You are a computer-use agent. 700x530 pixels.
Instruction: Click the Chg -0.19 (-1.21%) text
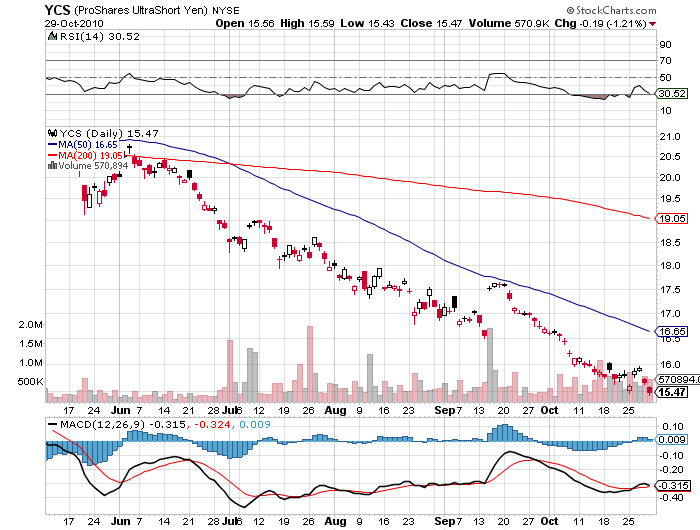click(600, 23)
